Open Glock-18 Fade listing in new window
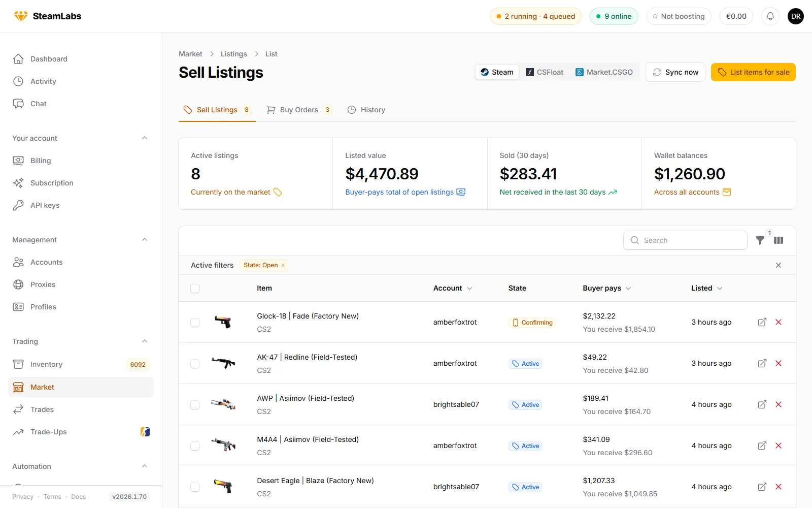Screen dimensions: 812x508 [x=762, y=322]
